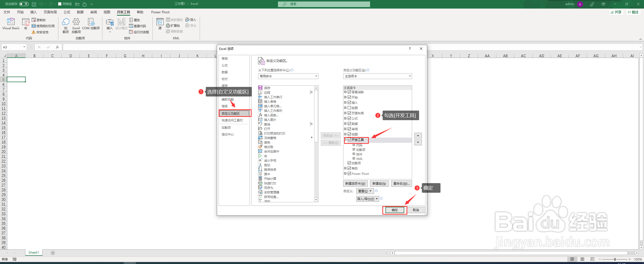Uncheck 帮助 tab checkbox

[x=349, y=168]
